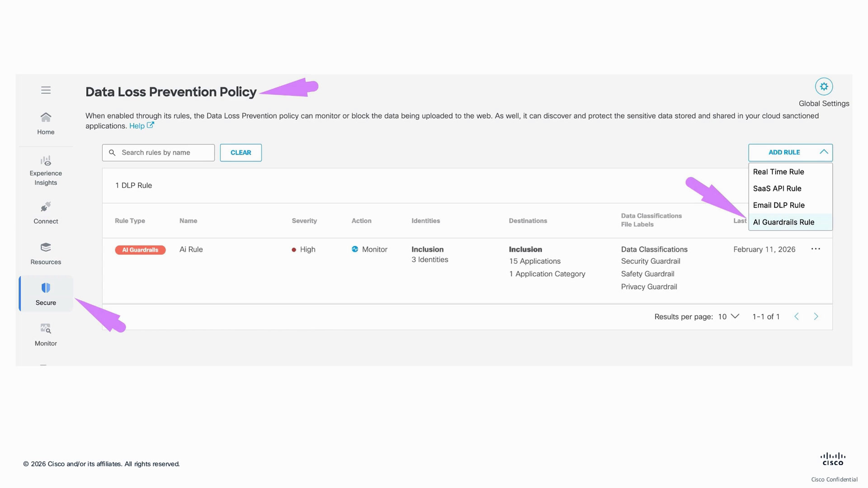The width and height of the screenshot is (868, 488).
Task: Click the Rule Type column header
Action: (x=130, y=221)
